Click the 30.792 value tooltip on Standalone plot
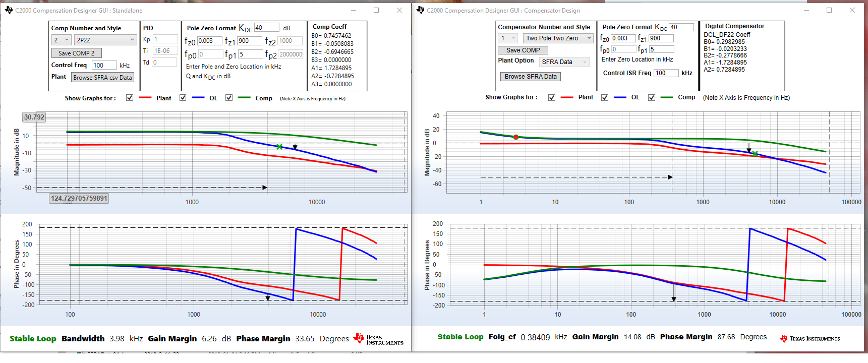The width and height of the screenshot is (868, 363). 34,117
